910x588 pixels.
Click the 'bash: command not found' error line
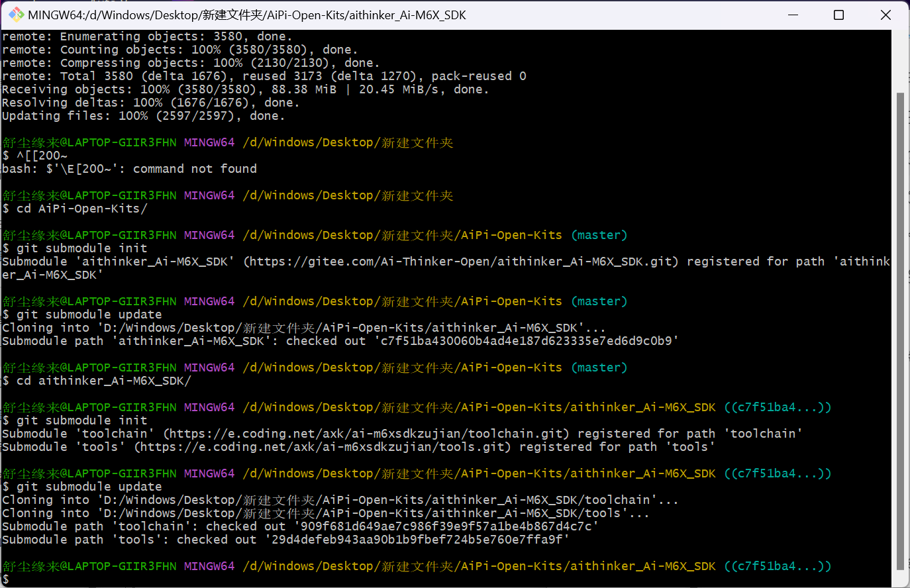point(129,169)
